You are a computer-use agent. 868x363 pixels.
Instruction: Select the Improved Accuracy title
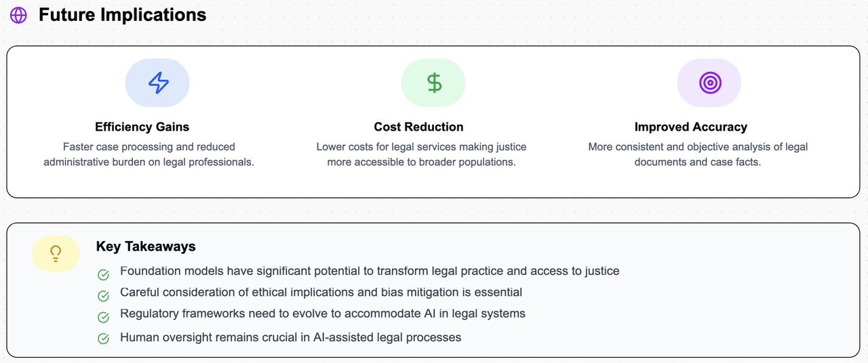(690, 127)
